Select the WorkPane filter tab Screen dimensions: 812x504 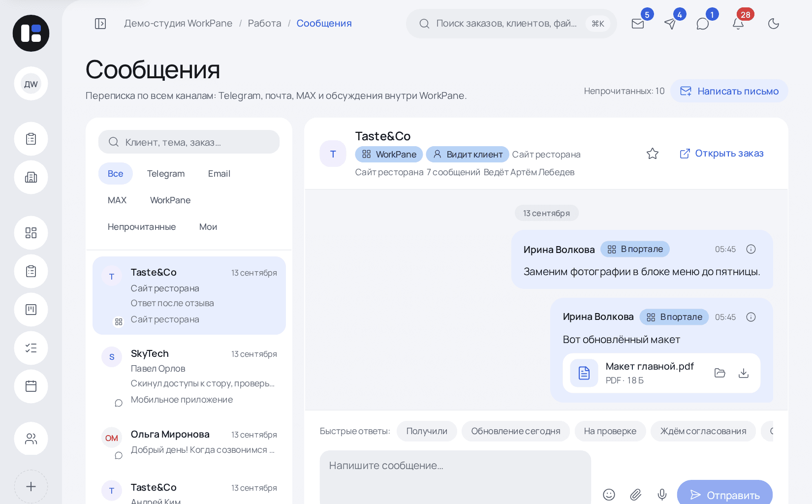pyautogui.click(x=170, y=200)
